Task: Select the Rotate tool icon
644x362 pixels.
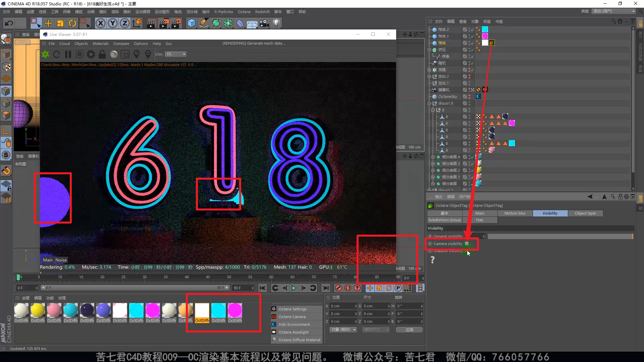Action: click(x=72, y=23)
